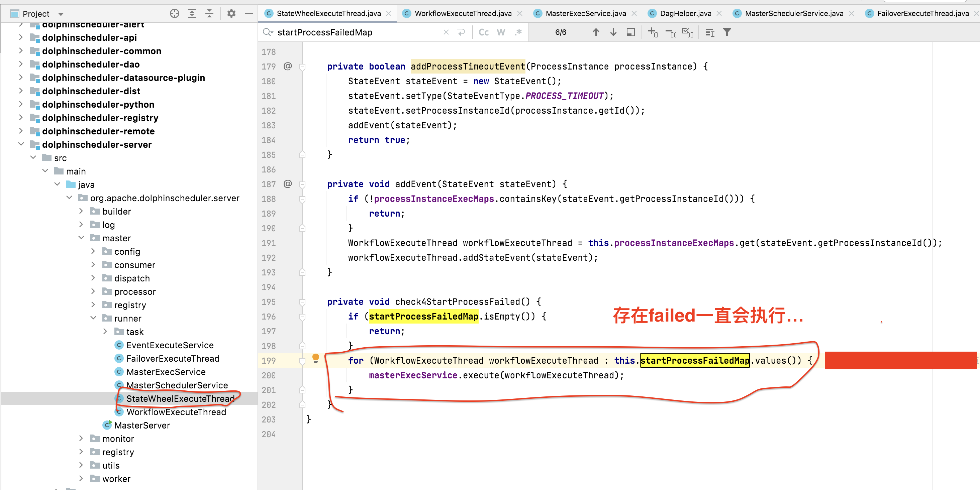The width and height of the screenshot is (980, 490).
Task: Open search history magnifier icon
Action: coord(268,32)
